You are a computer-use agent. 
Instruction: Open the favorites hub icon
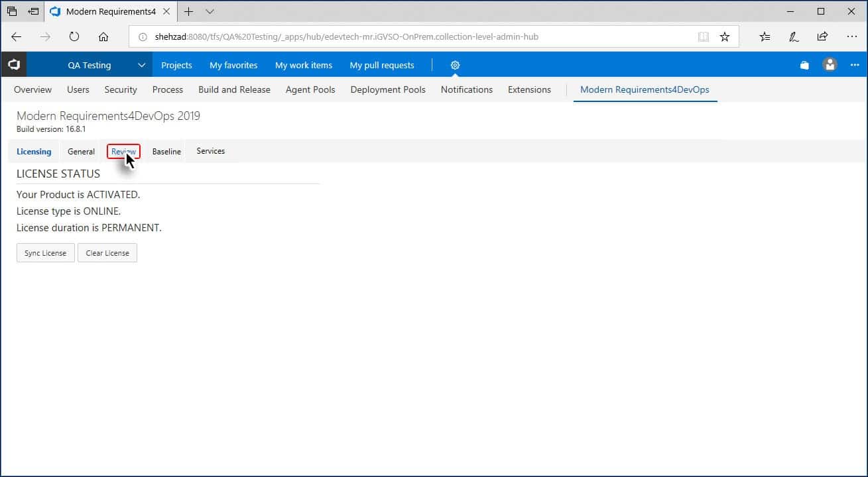pos(765,37)
